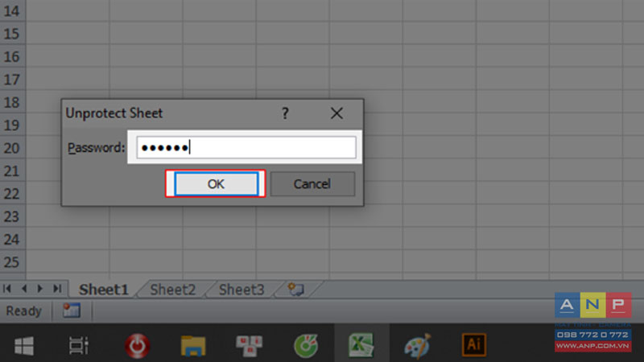This screenshot has width=644, height=362.
Task: Select the Sheet1 tab
Action: click(104, 290)
